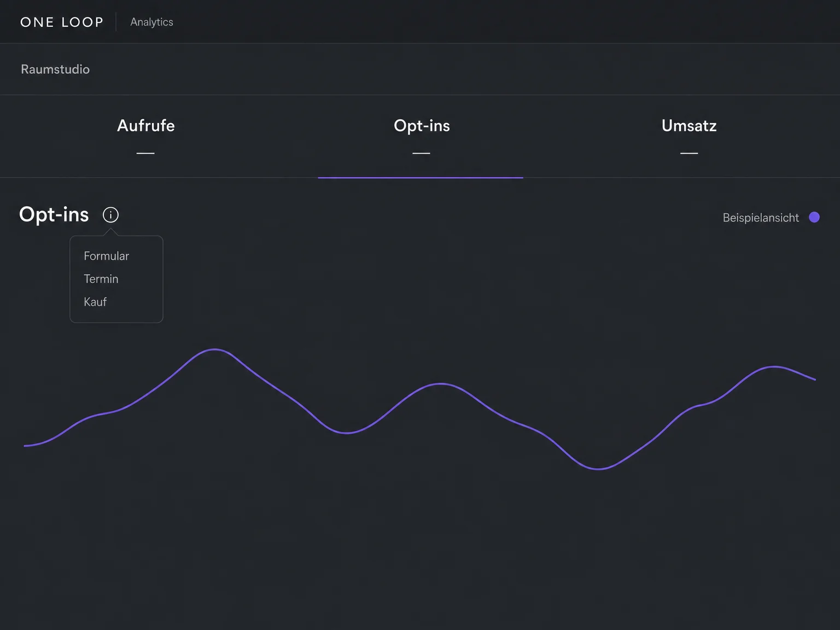The width and height of the screenshot is (840, 630).
Task: Click the Opt-ins chart heading
Action: tap(54, 214)
